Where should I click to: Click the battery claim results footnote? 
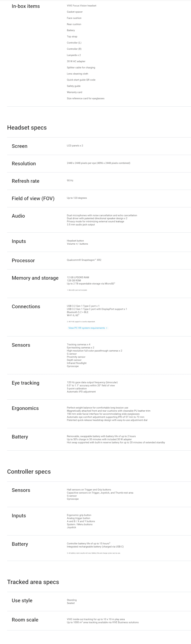point(93,553)
